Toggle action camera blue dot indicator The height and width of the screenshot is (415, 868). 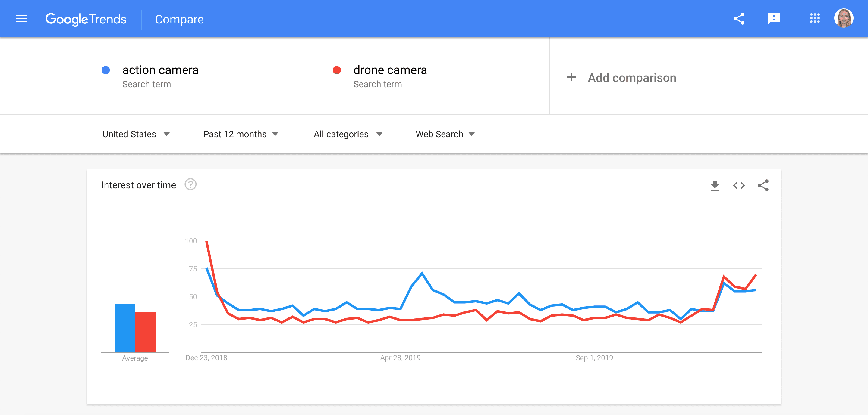pyautogui.click(x=106, y=70)
